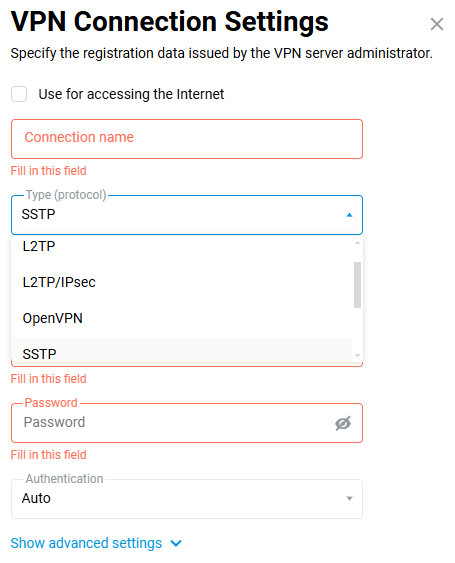The image size is (455, 563).
Task: Click the protocol list scrollbar thumb
Action: tap(357, 285)
